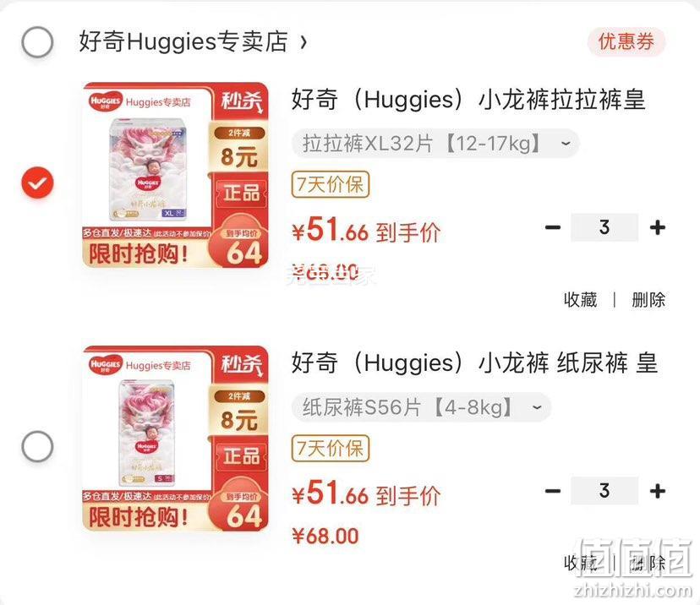Decrease quantity of XL32 pull-up pants

(x=553, y=227)
